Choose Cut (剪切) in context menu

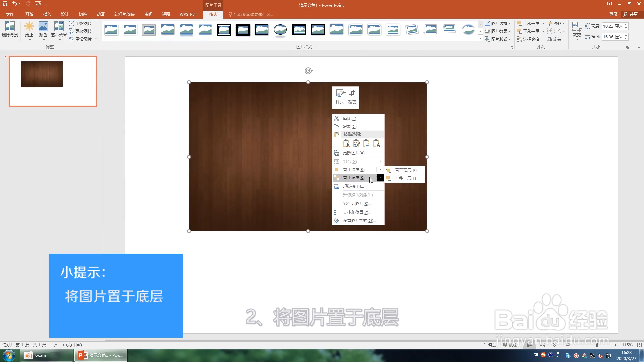coord(358,118)
